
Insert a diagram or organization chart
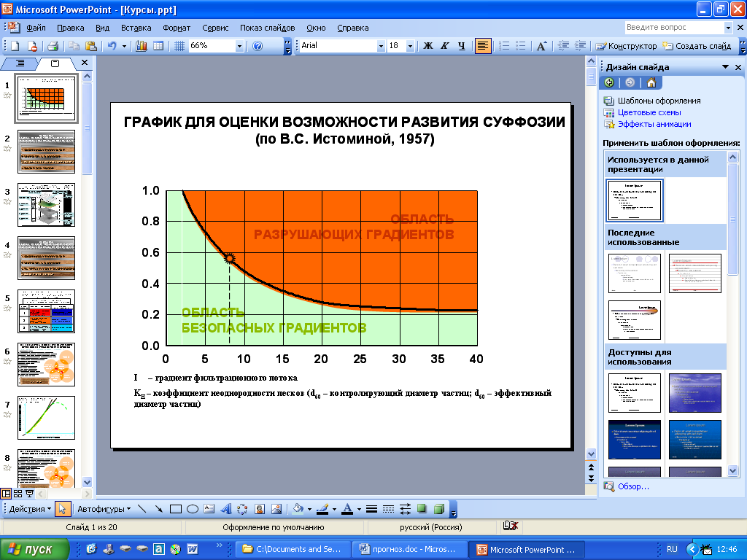pyautogui.click(x=242, y=509)
